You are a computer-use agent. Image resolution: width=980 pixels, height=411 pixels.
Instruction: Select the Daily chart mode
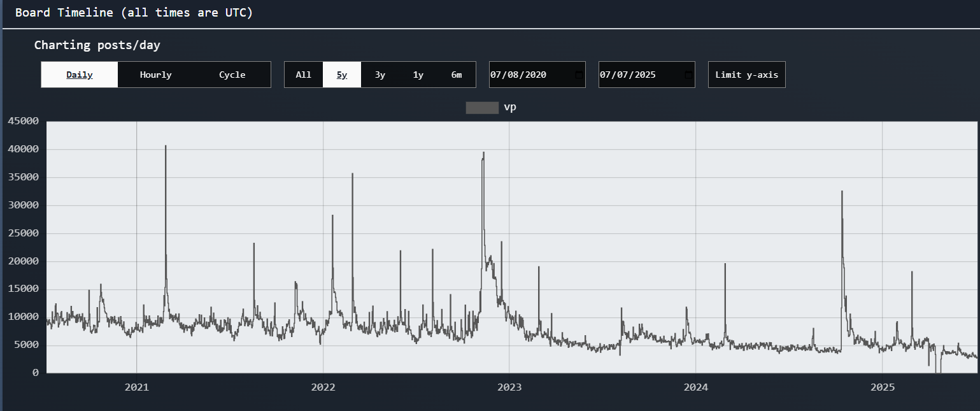80,75
